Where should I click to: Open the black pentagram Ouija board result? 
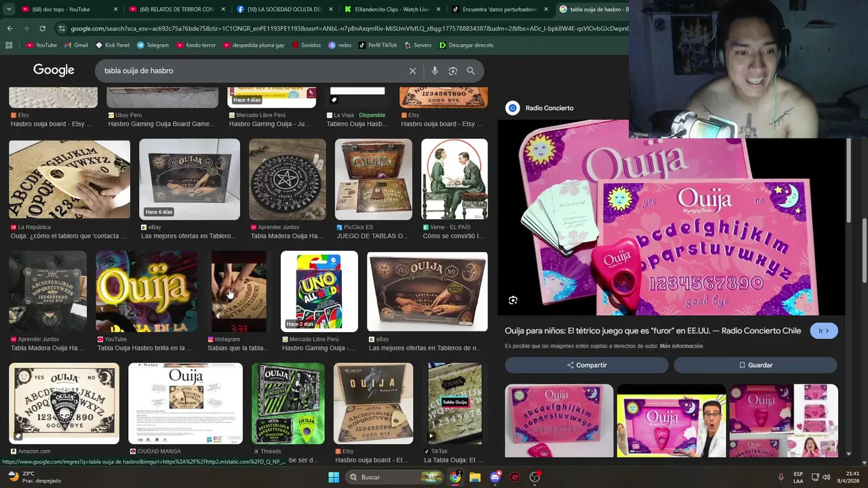point(288,180)
